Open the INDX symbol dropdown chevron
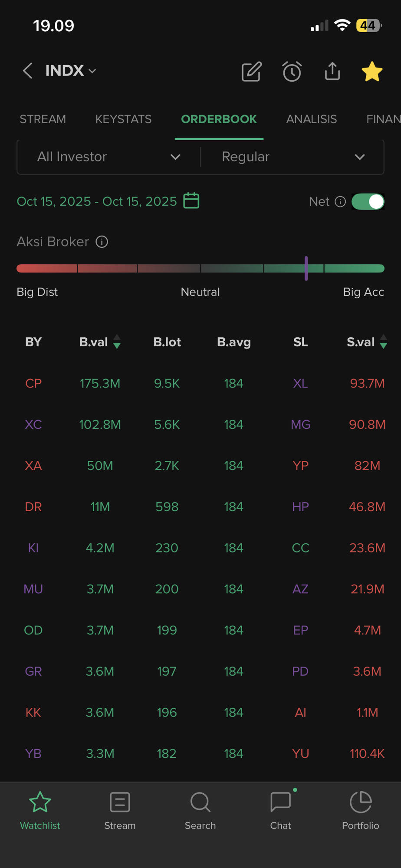Image resolution: width=401 pixels, height=868 pixels. 92,71
